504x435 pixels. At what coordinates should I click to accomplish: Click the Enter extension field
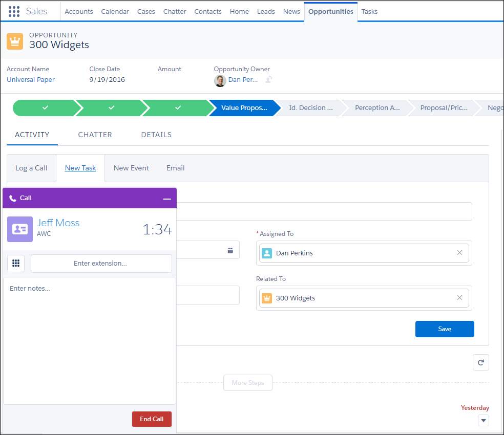pos(101,263)
